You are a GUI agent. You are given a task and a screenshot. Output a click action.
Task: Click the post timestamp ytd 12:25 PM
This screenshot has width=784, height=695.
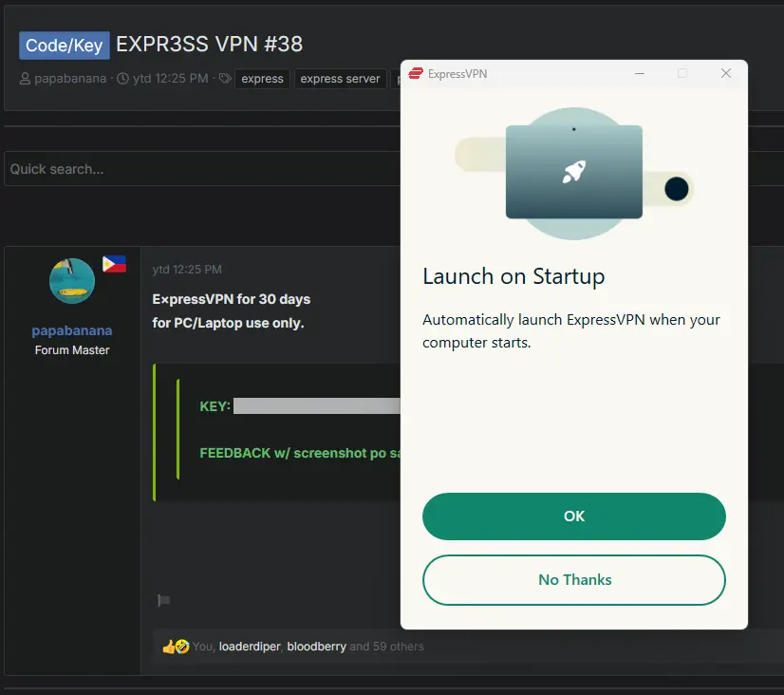point(187,270)
